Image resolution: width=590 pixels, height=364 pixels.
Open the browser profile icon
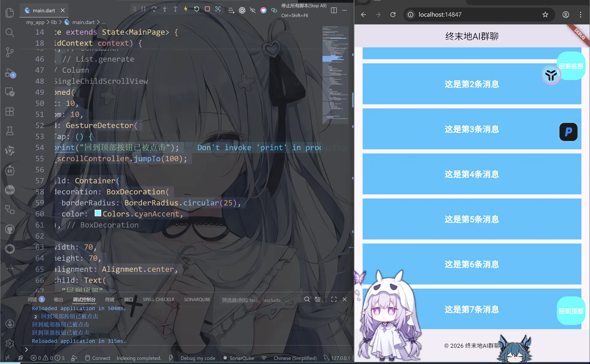click(x=566, y=14)
